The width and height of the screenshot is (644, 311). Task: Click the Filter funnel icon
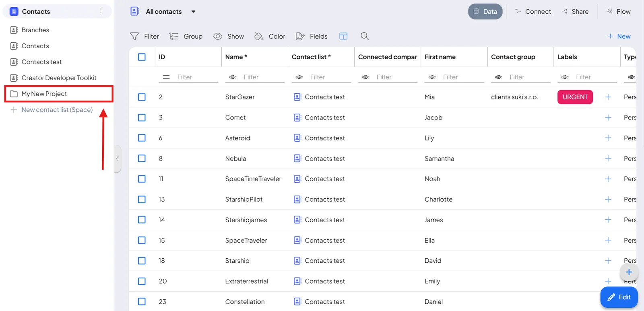click(134, 36)
